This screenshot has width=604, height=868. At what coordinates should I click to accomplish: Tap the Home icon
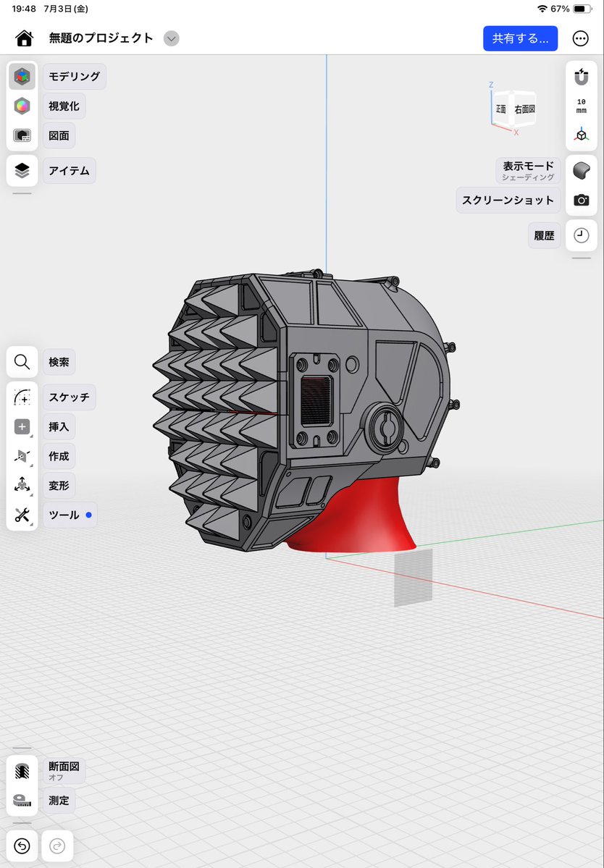(25, 38)
